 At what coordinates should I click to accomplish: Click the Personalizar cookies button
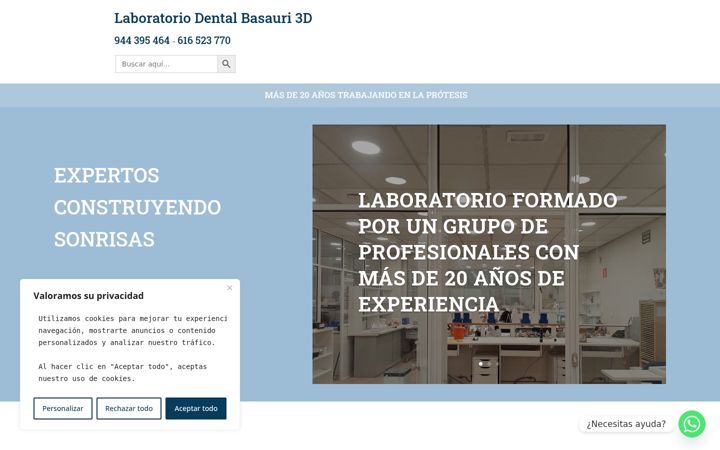tap(63, 408)
